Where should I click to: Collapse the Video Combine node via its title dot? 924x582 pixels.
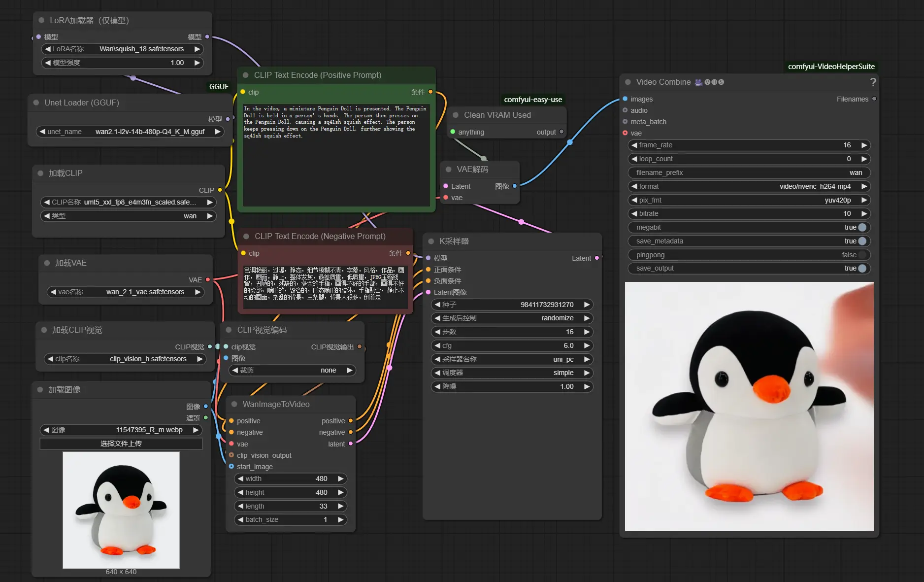pos(628,82)
